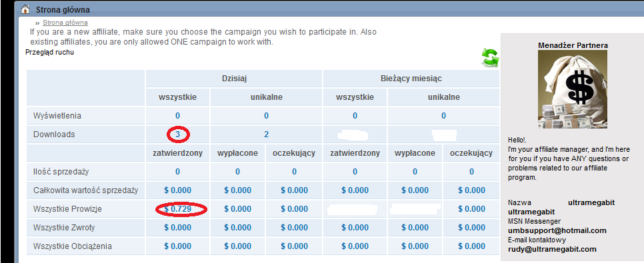Click today's zatwierdzony Ilość sprzedaży value
Viewport: 644px width, 263px height.
point(177,172)
